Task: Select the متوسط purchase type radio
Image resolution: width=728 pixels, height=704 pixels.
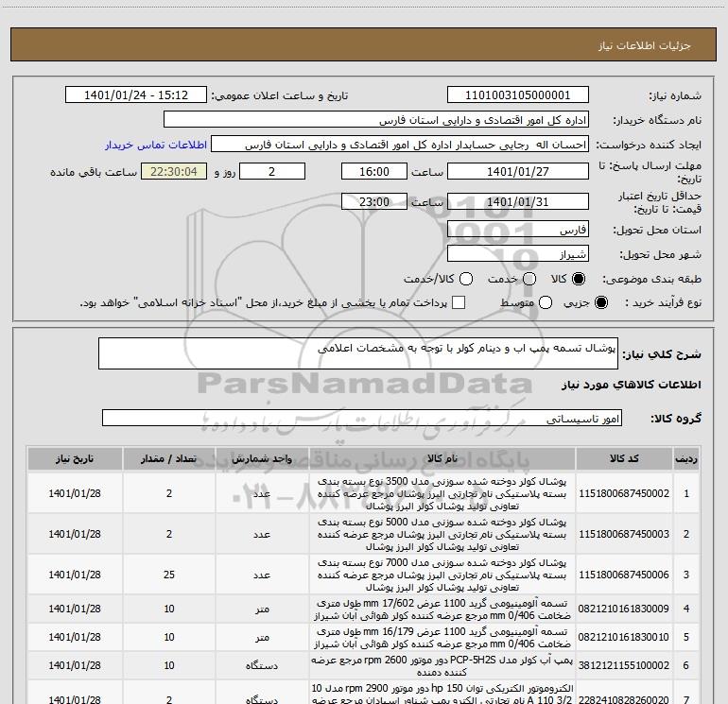Action: 546,302
